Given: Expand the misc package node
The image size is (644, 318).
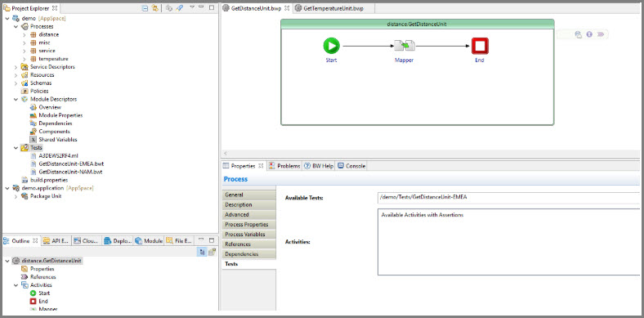Looking at the screenshot, I should pyautogui.click(x=25, y=43).
